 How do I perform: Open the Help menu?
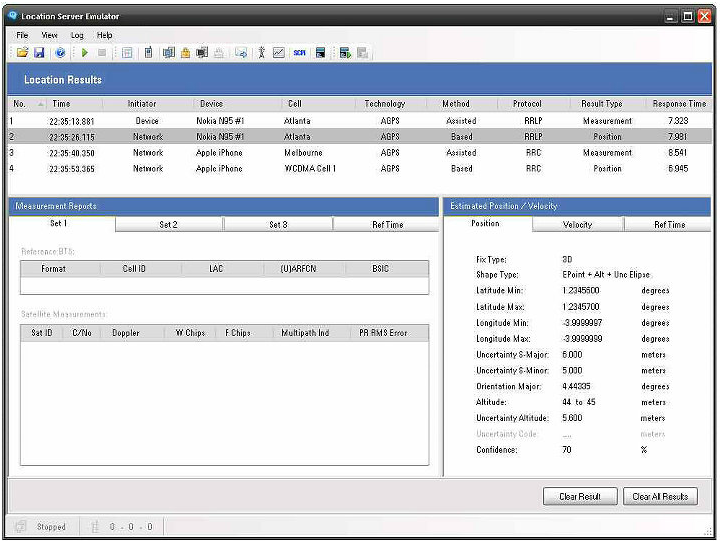pyautogui.click(x=104, y=35)
